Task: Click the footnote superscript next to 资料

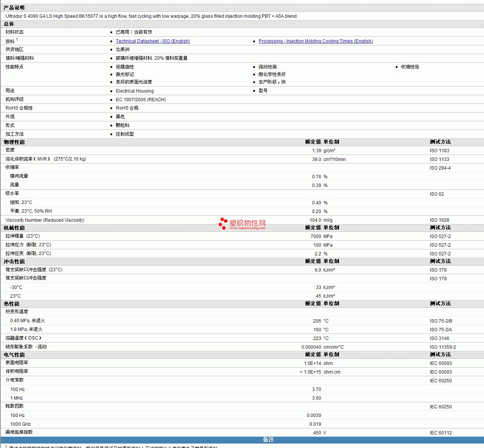Action: 17,40
